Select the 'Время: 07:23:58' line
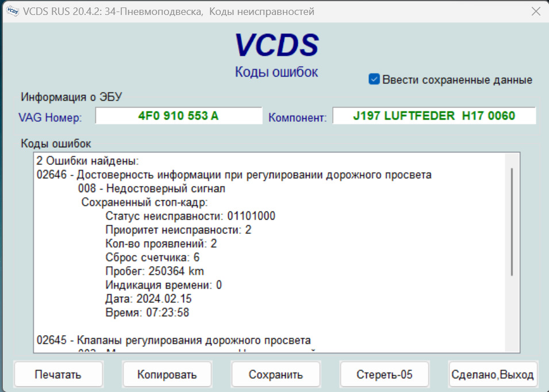 coord(147,313)
